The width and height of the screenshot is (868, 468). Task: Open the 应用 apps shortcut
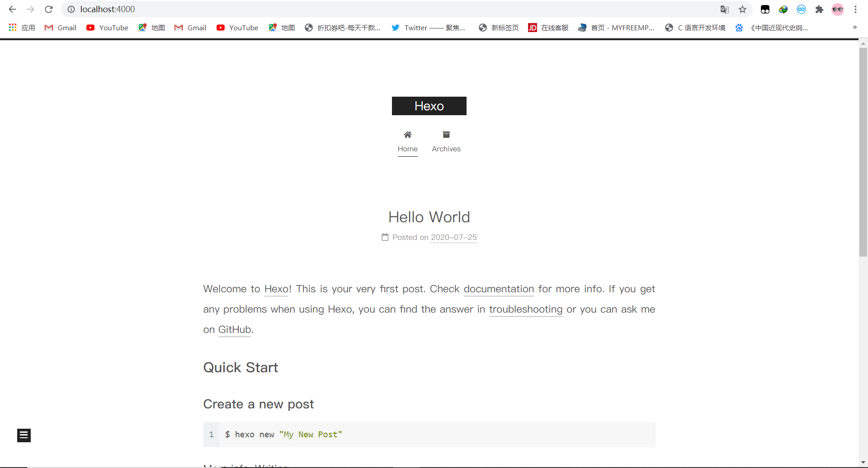[22, 28]
